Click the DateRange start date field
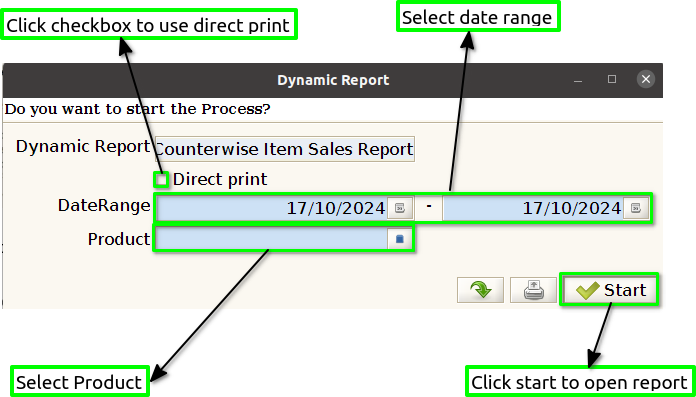Screen dimensions: 696x397 (x=272, y=208)
